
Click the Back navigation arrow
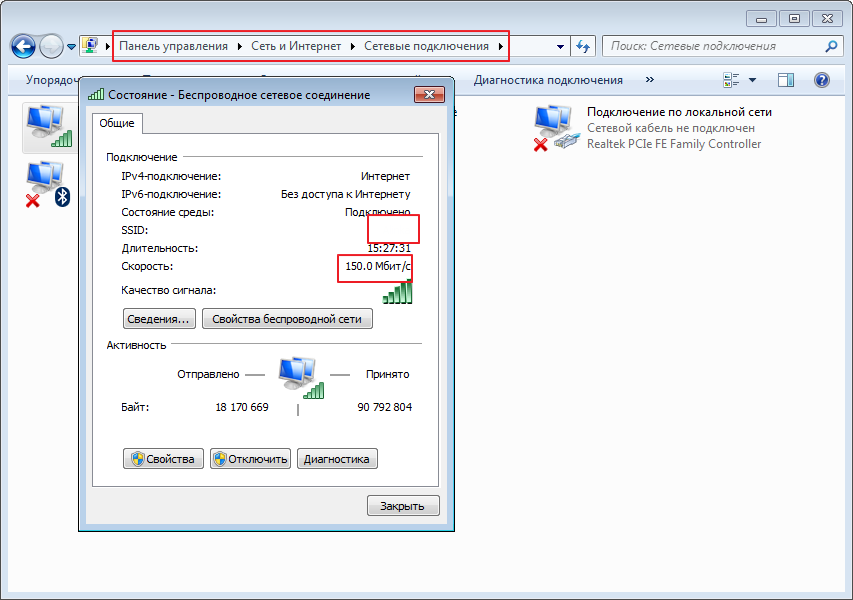point(24,46)
